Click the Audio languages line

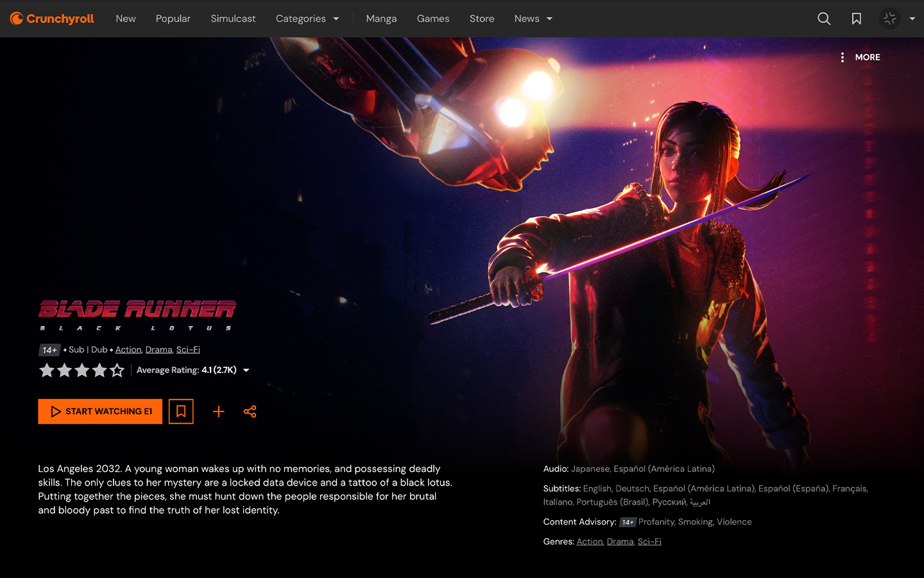pyautogui.click(x=629, y=469)
